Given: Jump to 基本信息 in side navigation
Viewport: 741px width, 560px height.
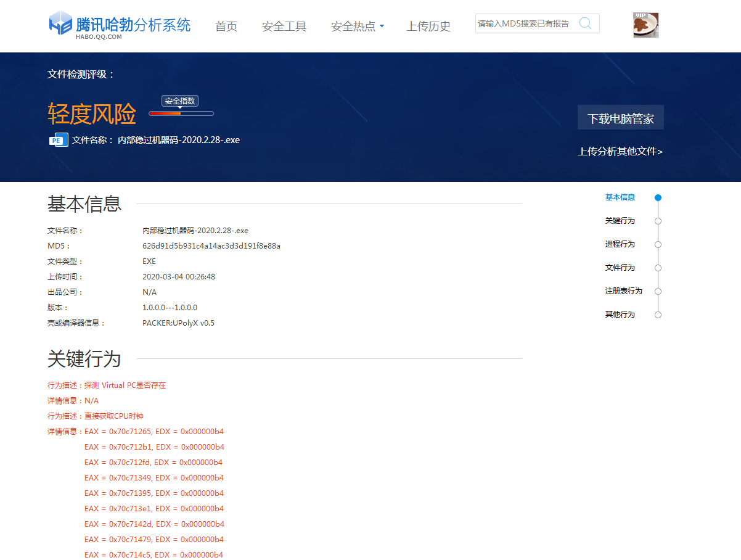Looking at the screenshot, I should pyautogui.click(x=620, y=197).
